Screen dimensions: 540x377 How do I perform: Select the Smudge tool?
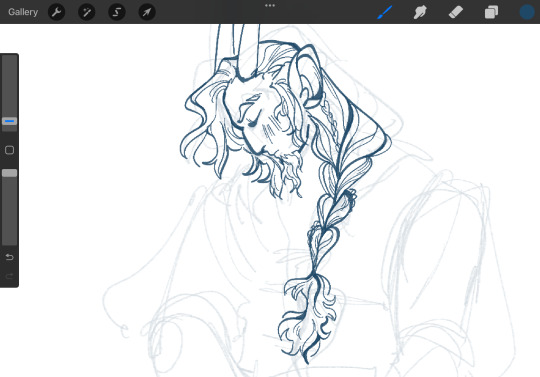(420, 12)
